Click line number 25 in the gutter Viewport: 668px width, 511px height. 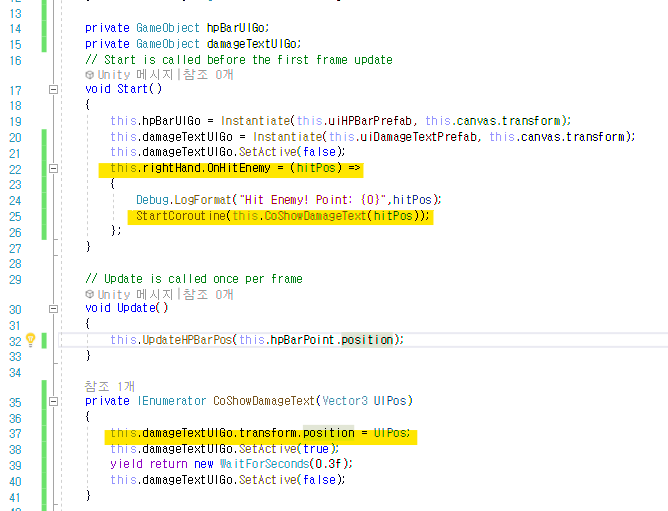[x=15, y=217]
